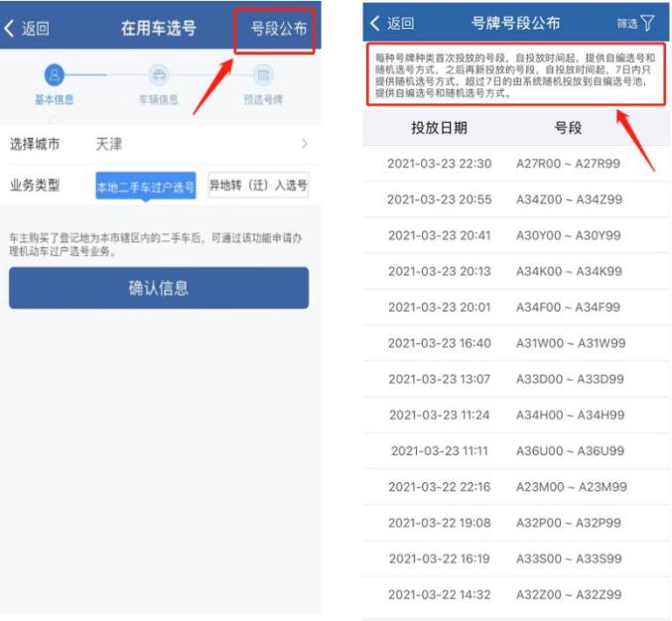The width and height of the screenshot is (672, 621).
Task: Select segment A31W00 ~ A31W99
Action: [571, 343]
